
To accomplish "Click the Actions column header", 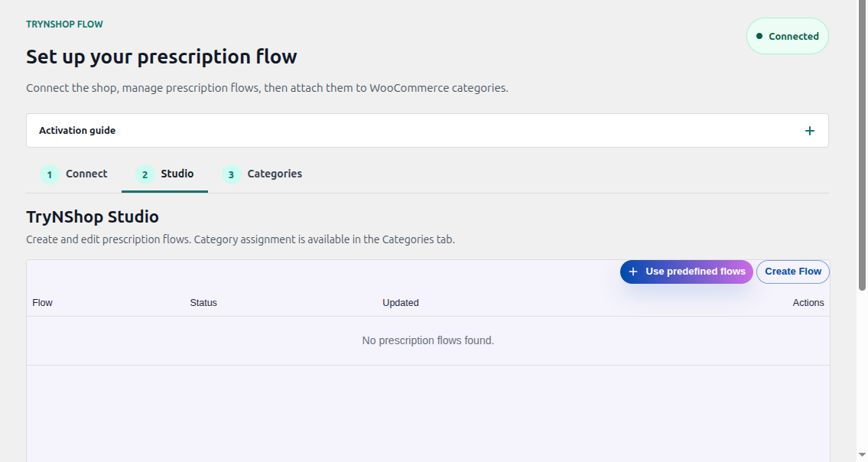I will [808, 303].
